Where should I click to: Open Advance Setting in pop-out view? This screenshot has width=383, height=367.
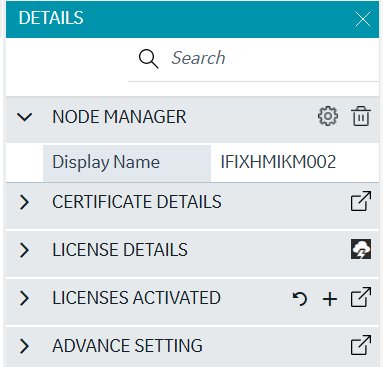(x=361, y=345)
